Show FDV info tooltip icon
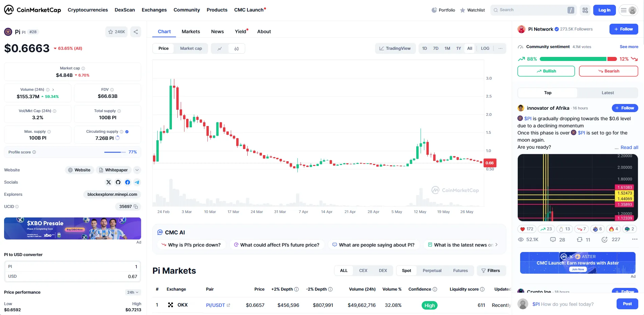The height and width of the screenshot is (315, 644). pyautogui.click(x=112, y=90)
